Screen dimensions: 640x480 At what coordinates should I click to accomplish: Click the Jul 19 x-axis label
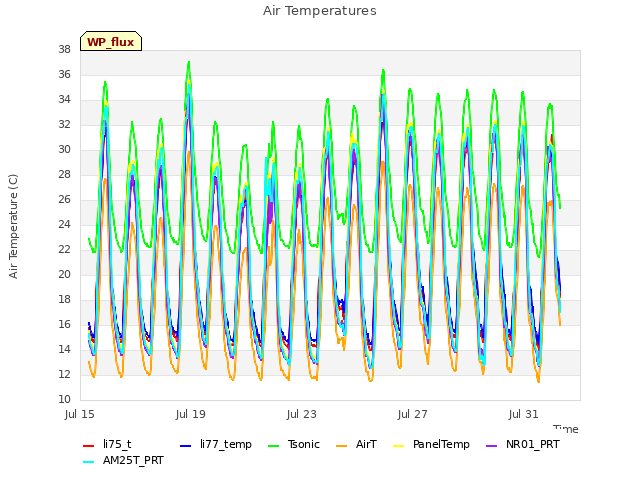191,414
